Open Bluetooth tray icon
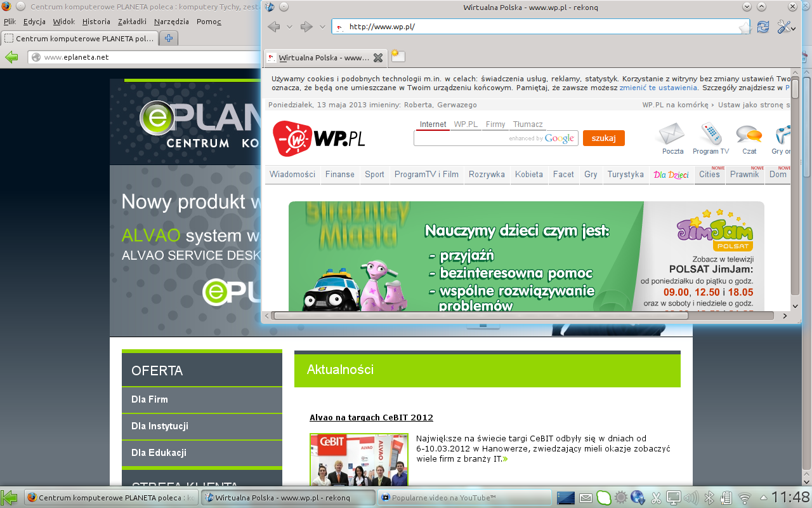812x508 pixels. [710, 498]
